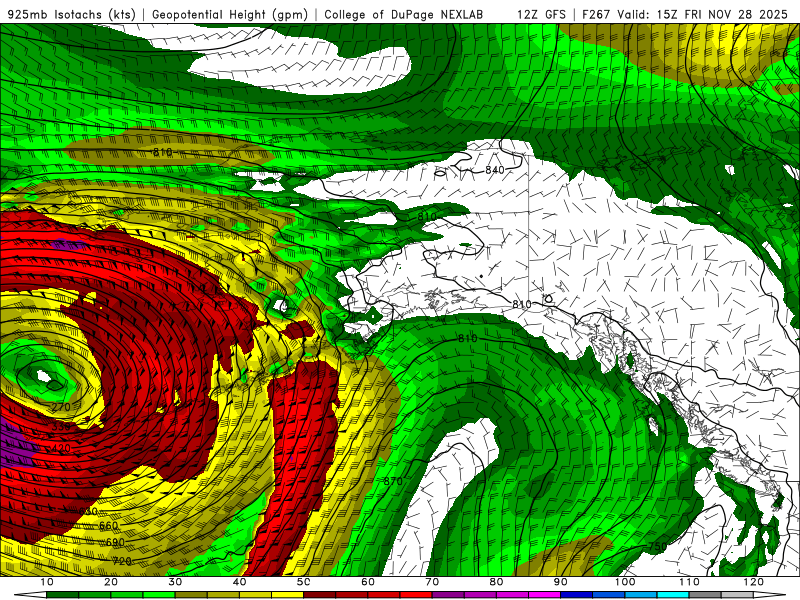Click 'College of DuPage NEXLAB' header text
This screenshot has height=600, width=800.
[x=404, y=14]
